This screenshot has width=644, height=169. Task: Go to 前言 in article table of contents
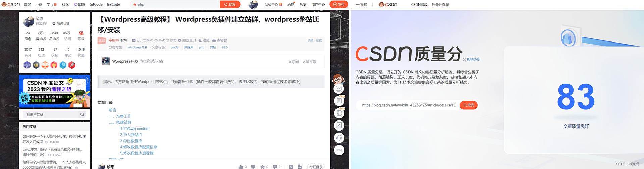click(112, 110)
